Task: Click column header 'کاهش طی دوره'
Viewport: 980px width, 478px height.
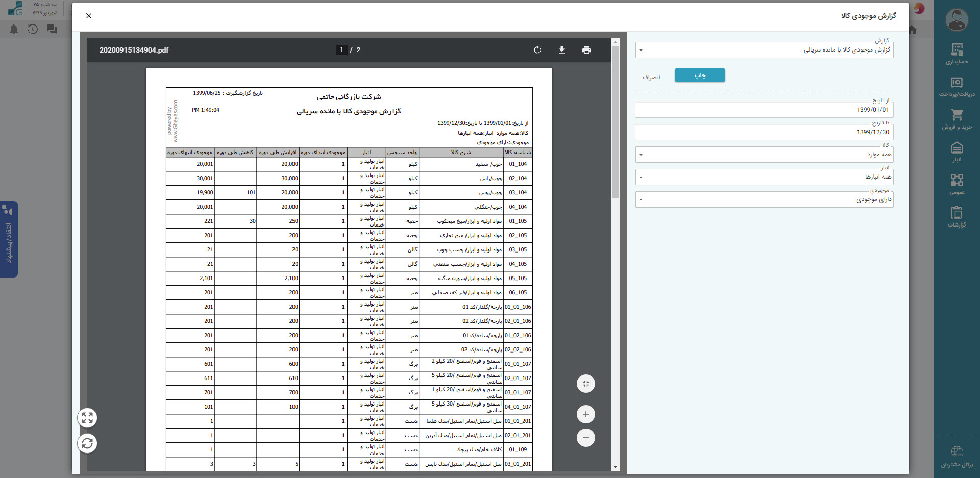Action: click(235, 152)
